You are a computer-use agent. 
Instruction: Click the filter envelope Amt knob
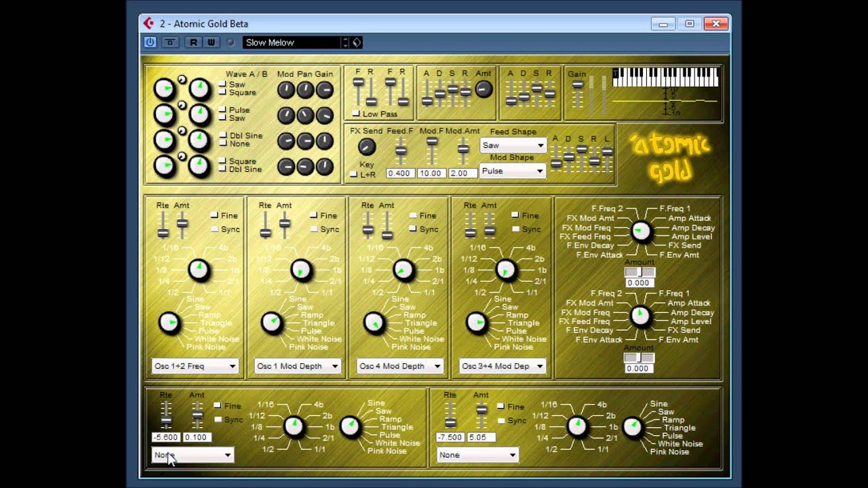483,89
